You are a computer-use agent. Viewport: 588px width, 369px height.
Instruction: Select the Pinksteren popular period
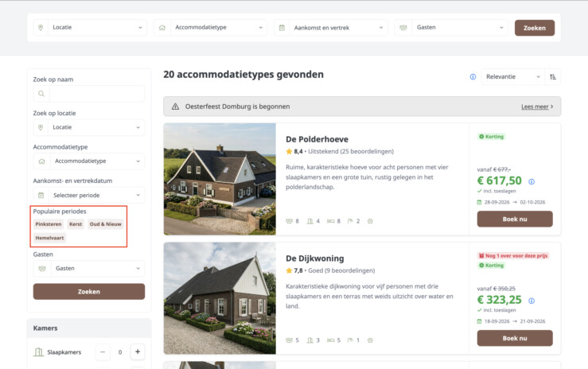click(x=49, y=224)
